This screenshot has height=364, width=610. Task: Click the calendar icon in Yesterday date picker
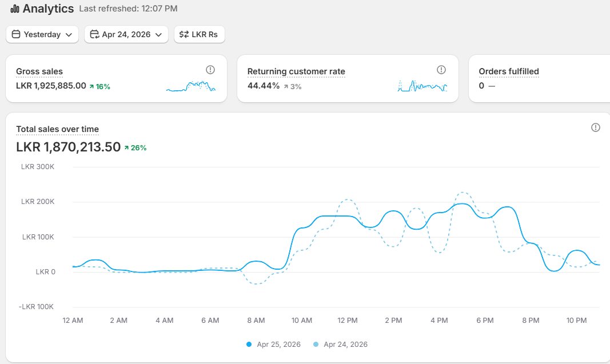click(x=16, y=34)
